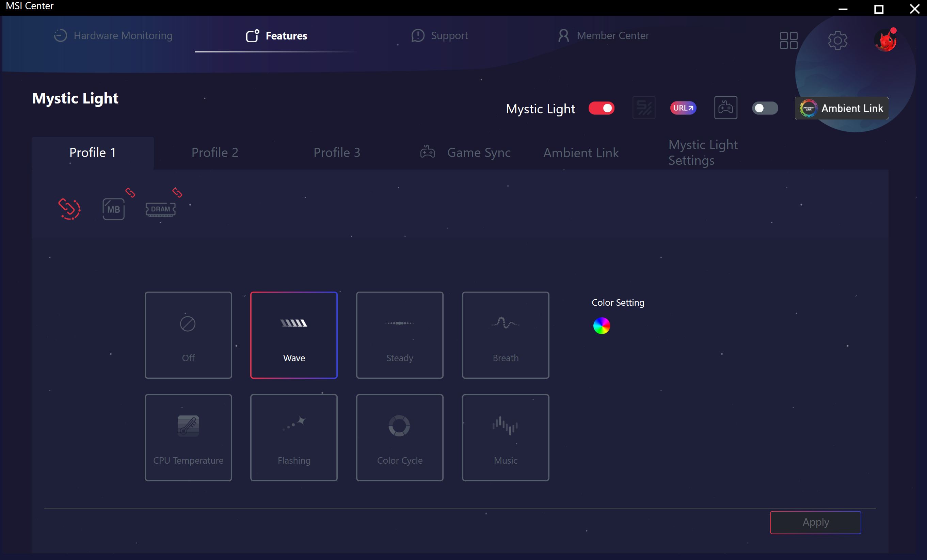Open the apps grid icon
This screenshot has height=560, width=927.
(788, 40)
